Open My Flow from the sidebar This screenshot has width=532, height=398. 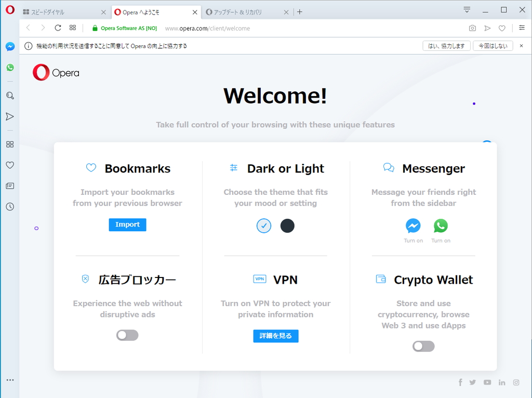click(x=9, y=116)
